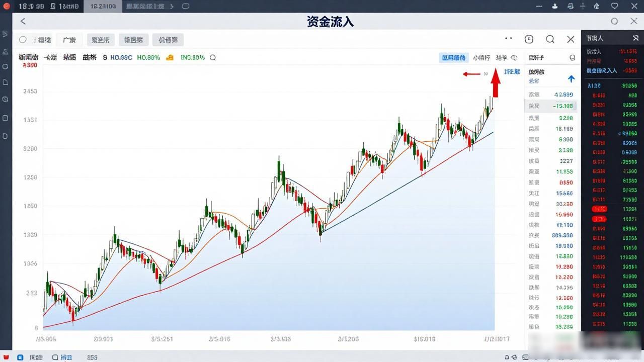Click the 2450 price label on chart axis
This screenshot has height=362, width=644.
pyautogui.click(x=30, y=92)
